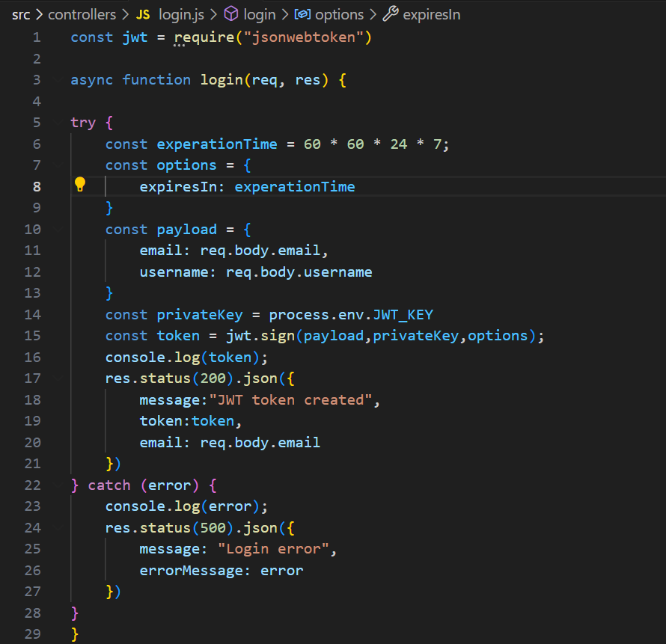
Task: Open the 'controllers' breadcrumb segment
Action: (82, 15)
